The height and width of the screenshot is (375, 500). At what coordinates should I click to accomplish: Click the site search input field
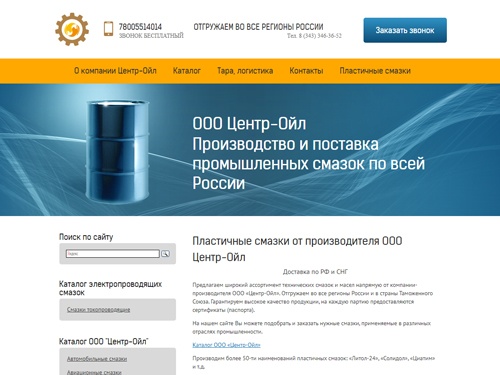pos(113,254)
